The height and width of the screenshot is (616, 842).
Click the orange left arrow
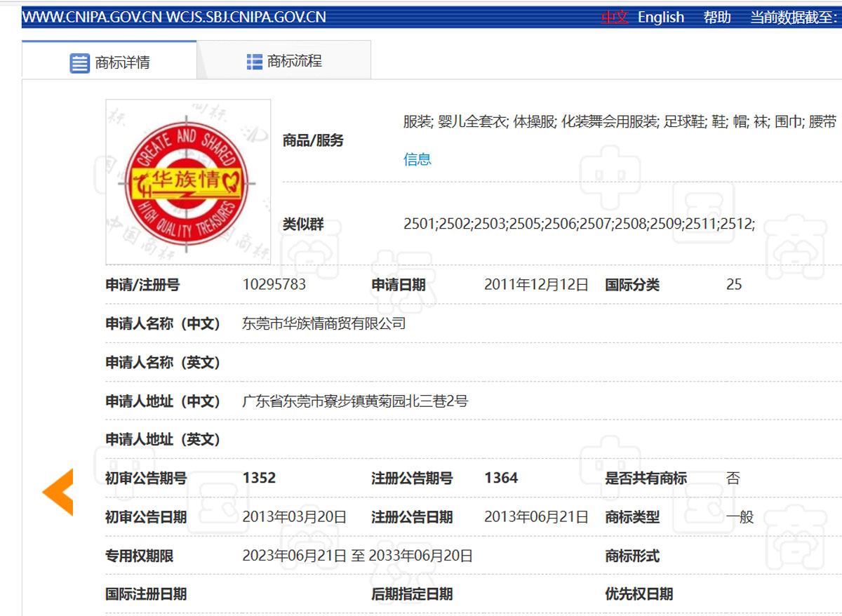pyautogui.click(x=58, y=492)
